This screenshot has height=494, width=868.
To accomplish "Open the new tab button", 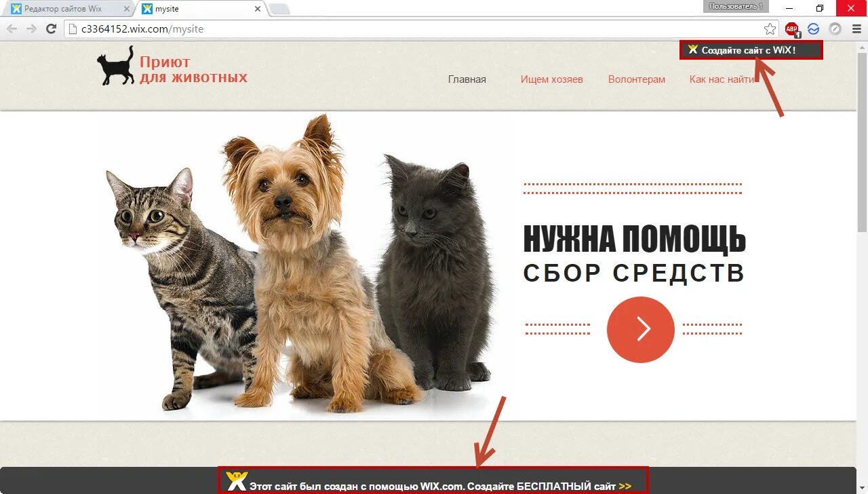I will pos(279,9).
